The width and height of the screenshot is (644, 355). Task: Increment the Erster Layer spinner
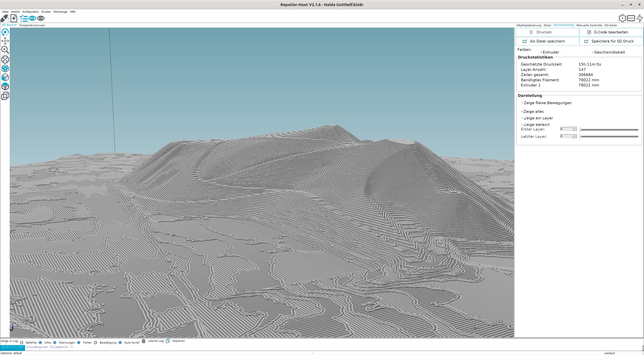(x=574, y=128)
